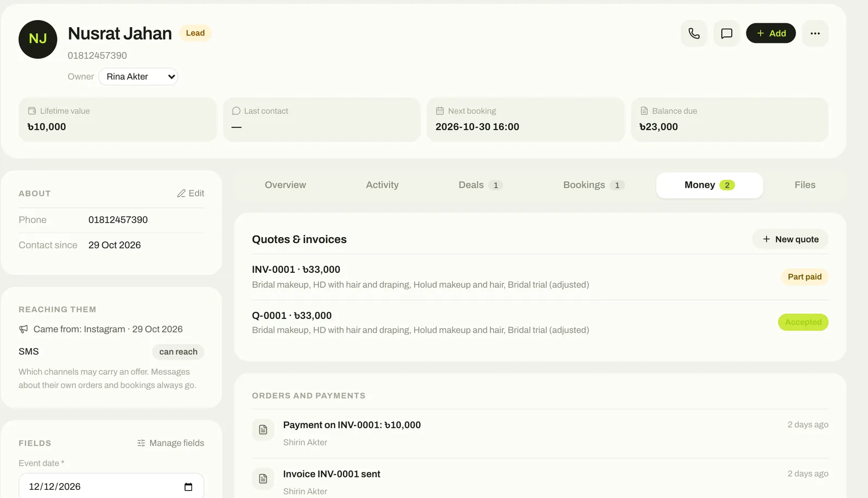Click the Next booking 2026-10-30 16:00 value

point(477,127)
